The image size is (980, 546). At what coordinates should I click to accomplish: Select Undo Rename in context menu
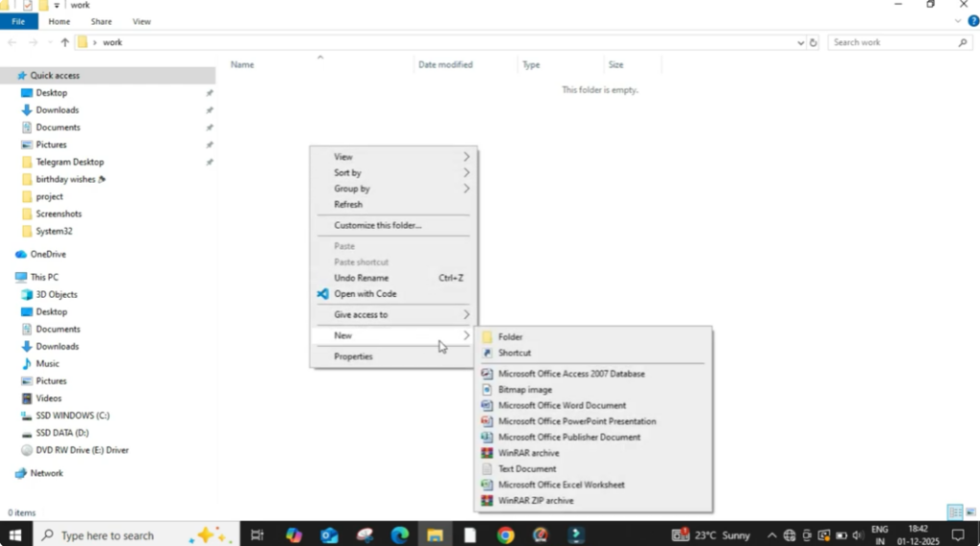tap(393, 278)
